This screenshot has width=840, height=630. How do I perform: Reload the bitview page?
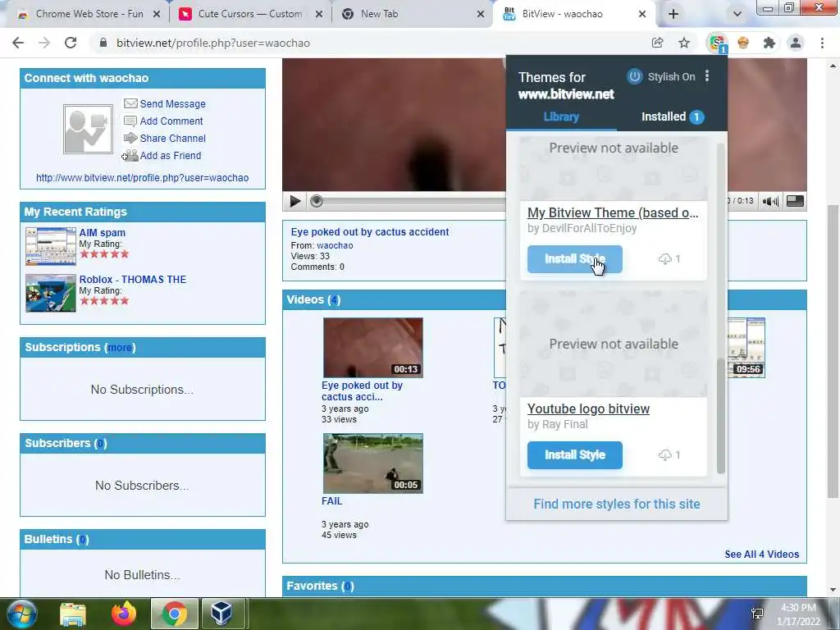pos(71,43)
